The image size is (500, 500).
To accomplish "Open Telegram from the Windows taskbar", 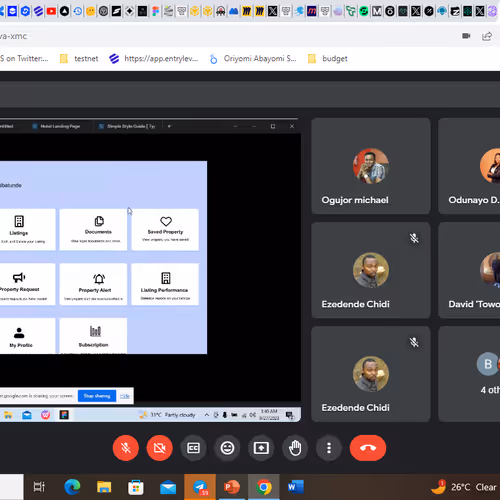I will pyautogui.click(x=200, y=487).
